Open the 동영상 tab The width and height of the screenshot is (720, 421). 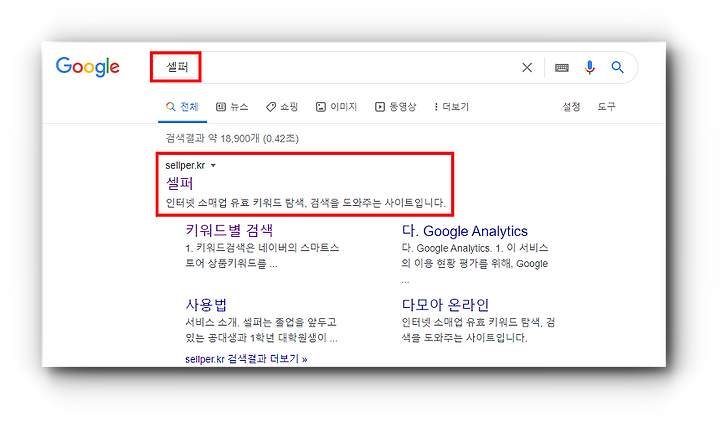point(395,107)
